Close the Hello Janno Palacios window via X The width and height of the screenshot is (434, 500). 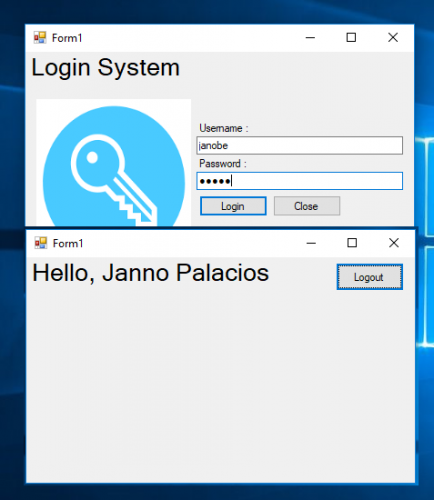coord(394,243)
